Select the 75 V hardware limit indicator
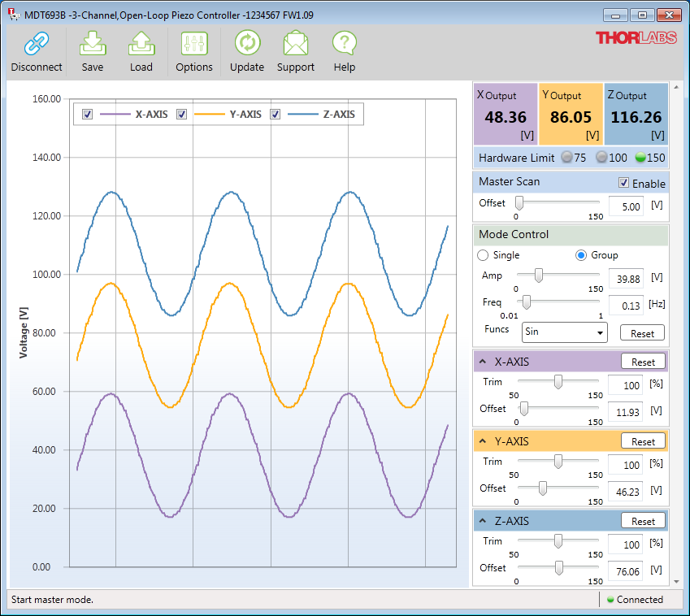This screenshot has width=690, height=616. click(x=566, y=158)
